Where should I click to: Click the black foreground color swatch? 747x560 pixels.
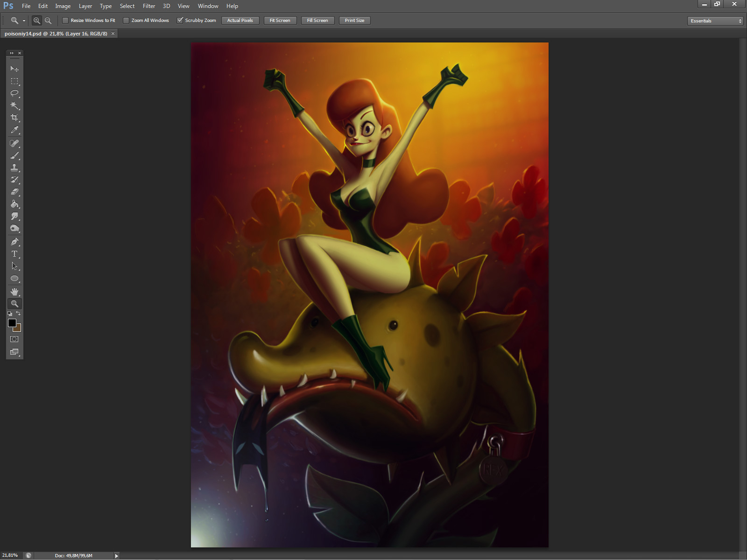[x=12, y=323]
